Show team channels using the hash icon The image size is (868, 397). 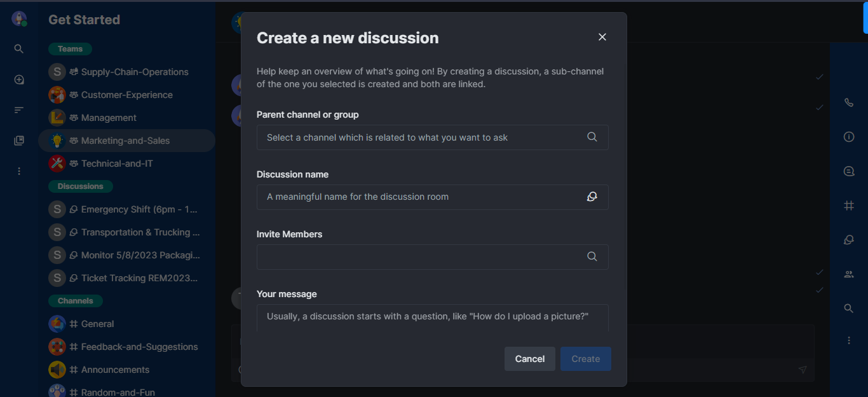(x=848, y=205)
